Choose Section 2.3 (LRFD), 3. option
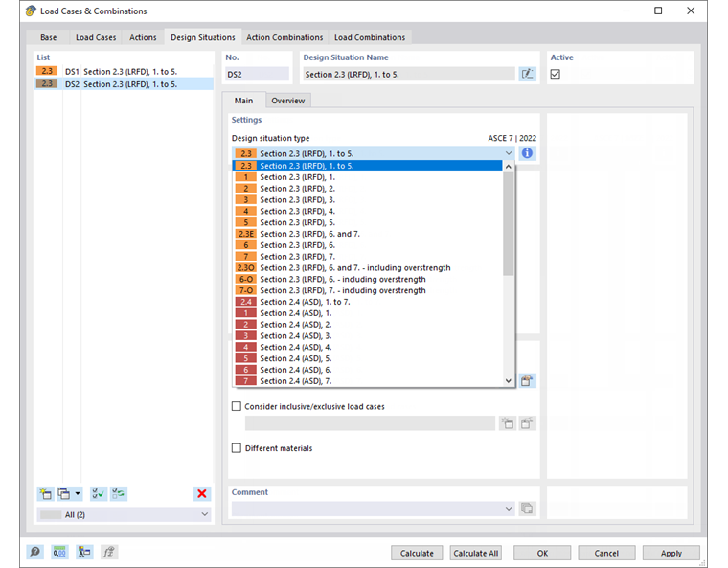This screenshot has height=568, width=728. coord(367,199)
